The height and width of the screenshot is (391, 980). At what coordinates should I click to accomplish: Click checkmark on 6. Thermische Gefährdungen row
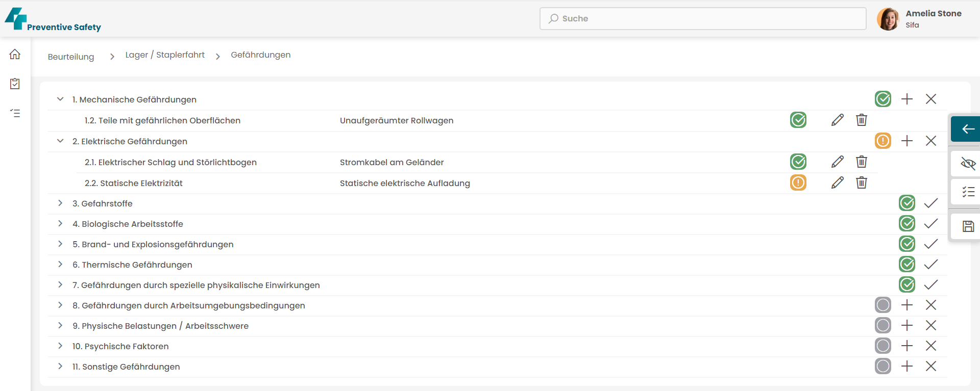pos(931,264)
